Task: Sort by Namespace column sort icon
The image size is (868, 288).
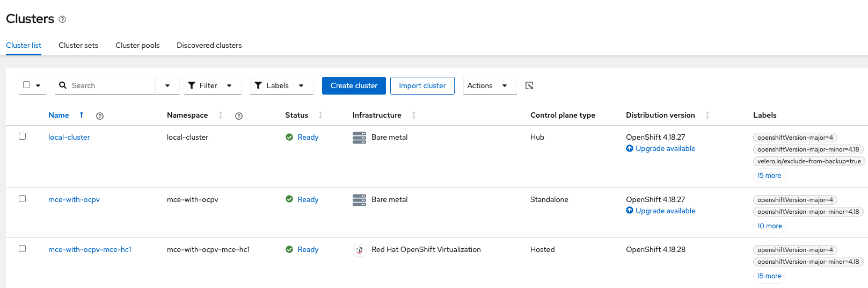Action: coord(221,115)
